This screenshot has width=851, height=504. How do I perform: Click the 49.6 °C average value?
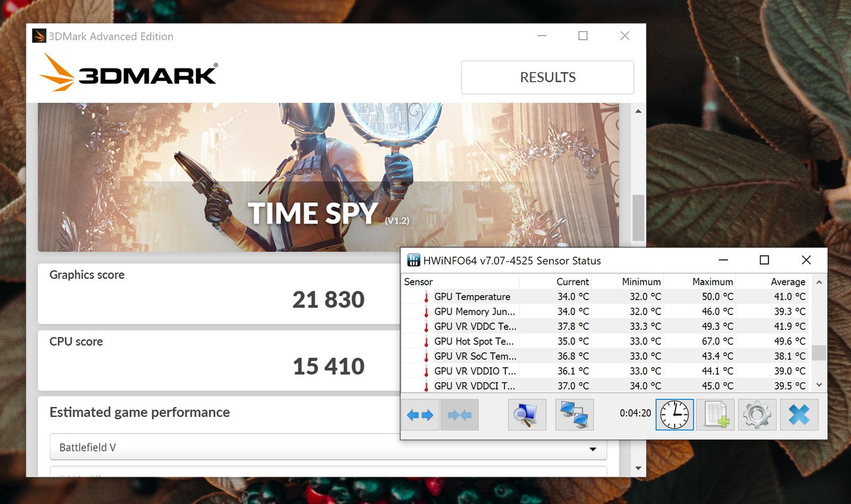[789, 341]
